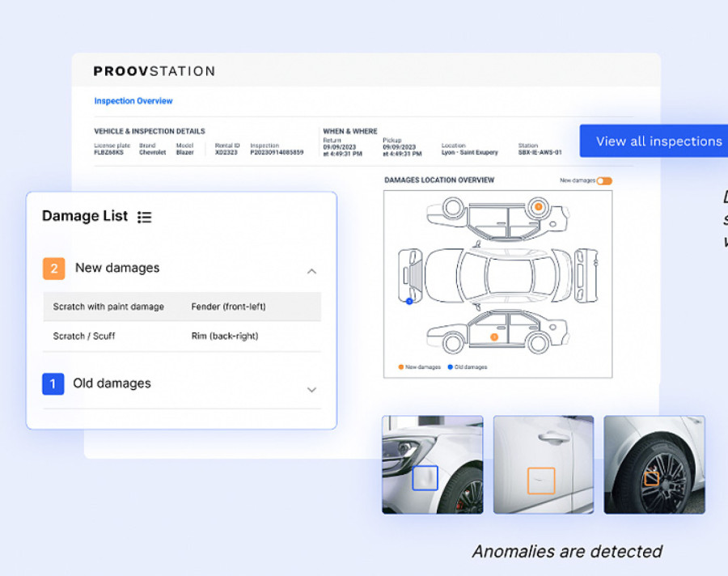
Task: Open the door panel damage photo
Action: [x=543, y=464]
